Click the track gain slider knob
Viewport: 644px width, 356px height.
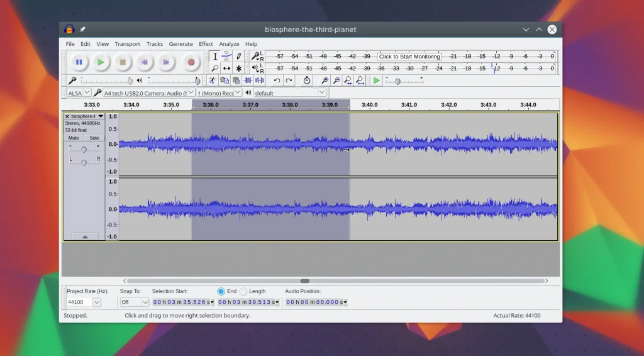pos(84,149)
